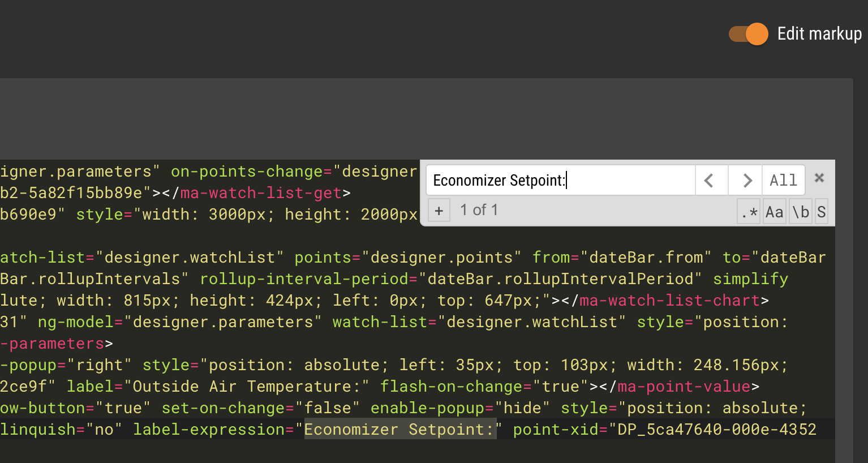Click the ma-point-value closing tag
Viewport: 868px width, 463px height.
coord(684,386)
